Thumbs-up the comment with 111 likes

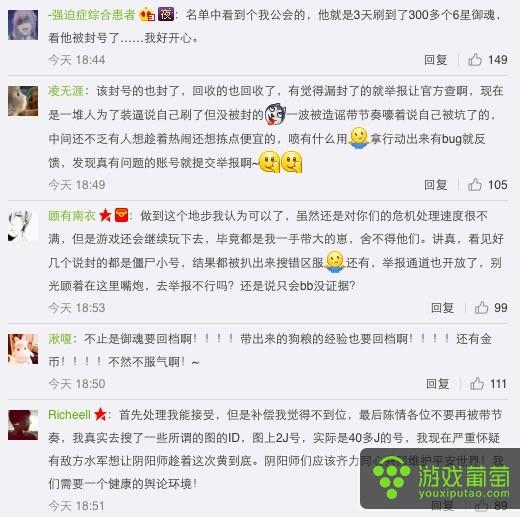coord(477,383)
